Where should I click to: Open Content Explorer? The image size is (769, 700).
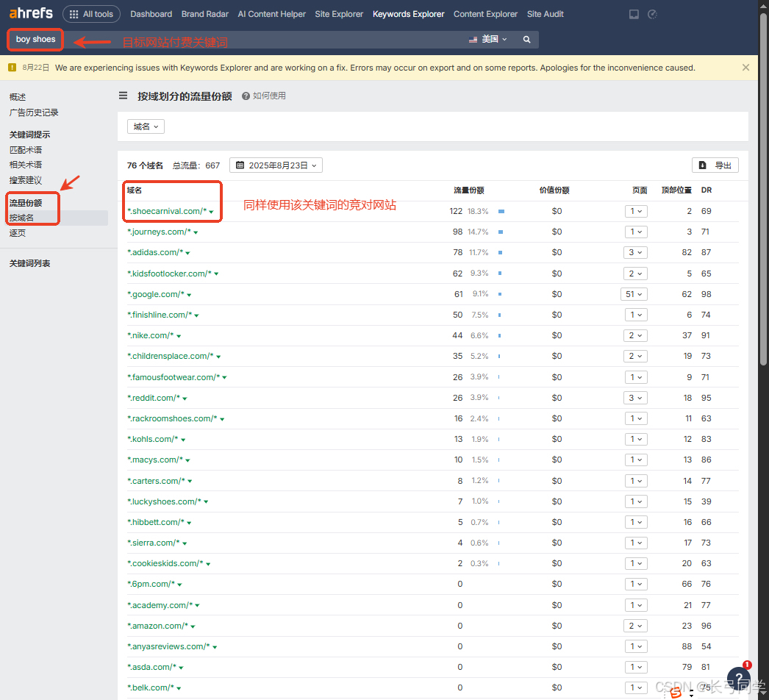485,14
